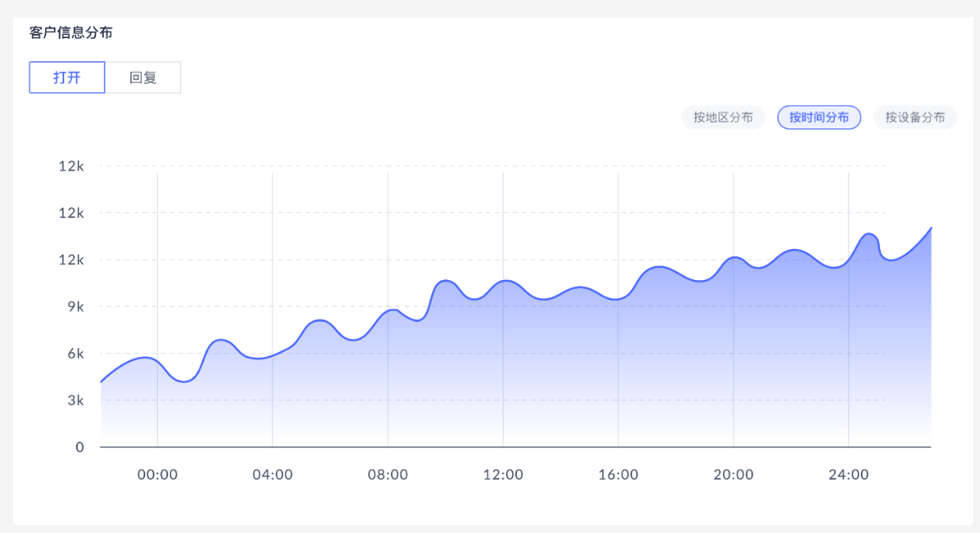
Task: Click the 20:00 x-axis label
Action: click(733, 475)
